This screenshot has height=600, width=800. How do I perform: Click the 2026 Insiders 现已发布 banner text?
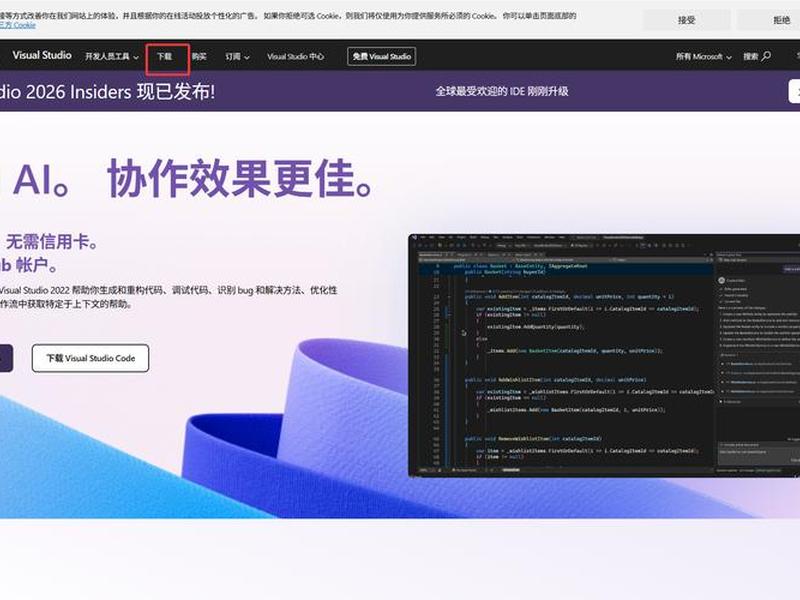(x=108, y=92)
